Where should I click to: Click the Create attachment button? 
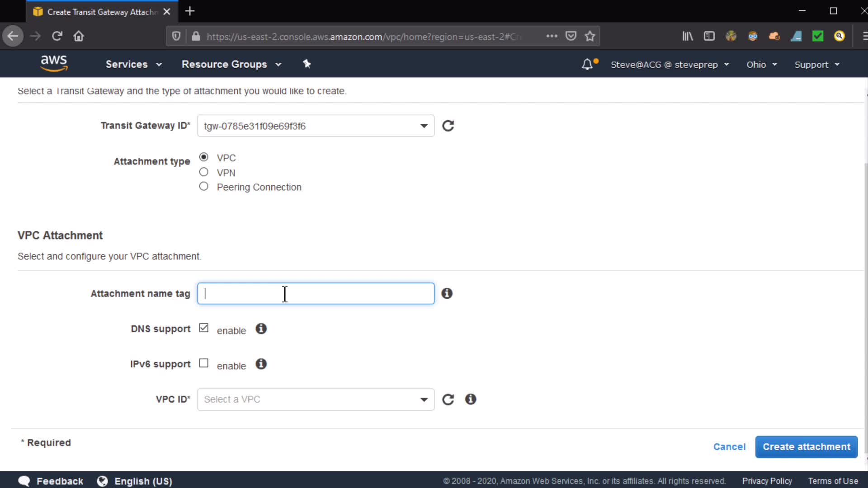[x=806, y=447]
